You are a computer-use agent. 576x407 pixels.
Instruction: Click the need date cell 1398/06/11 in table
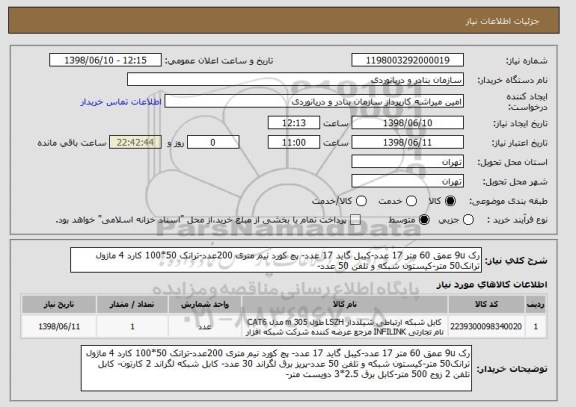coord(59,326)
